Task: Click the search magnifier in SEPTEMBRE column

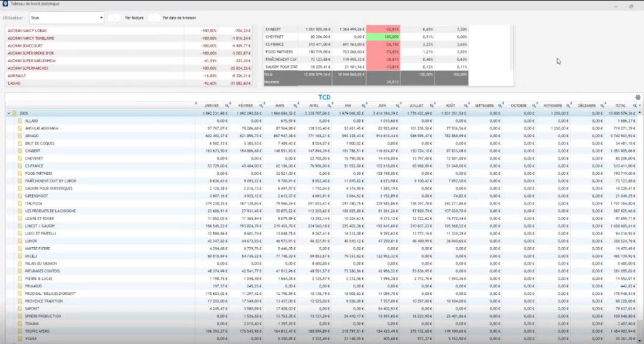Action: pyautogui.click(x=500, y=106)
